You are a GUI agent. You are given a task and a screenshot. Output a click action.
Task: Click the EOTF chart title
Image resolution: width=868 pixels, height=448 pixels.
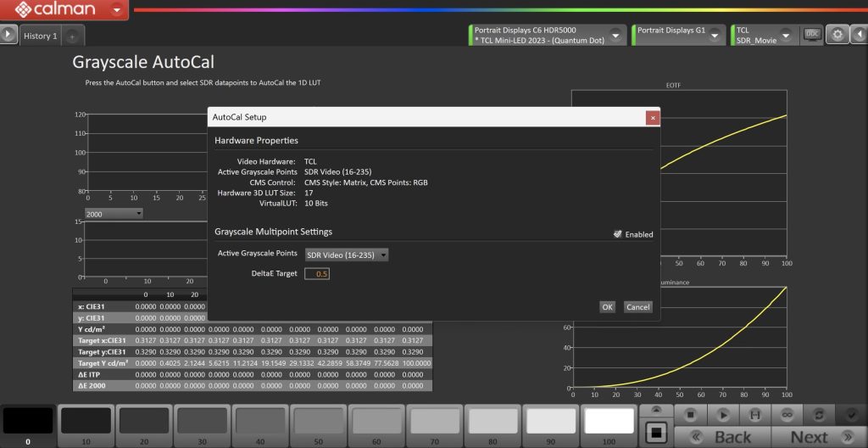tap(674, 86)
